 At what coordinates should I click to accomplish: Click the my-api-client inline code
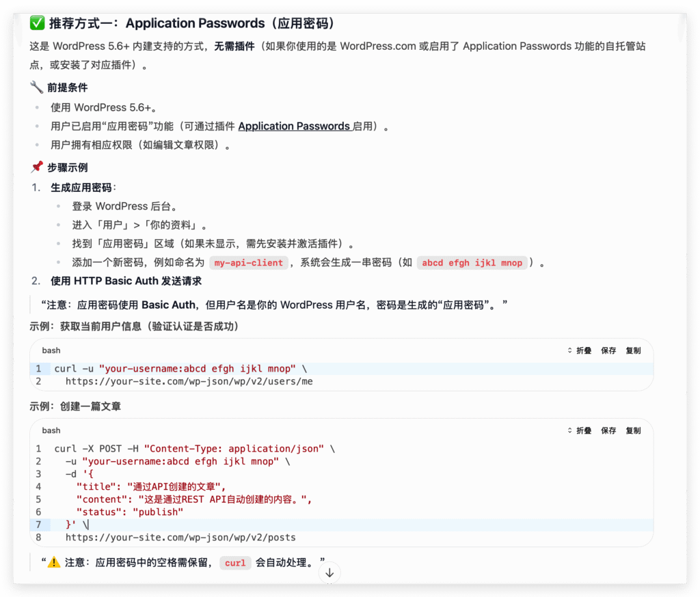point(248,263)
